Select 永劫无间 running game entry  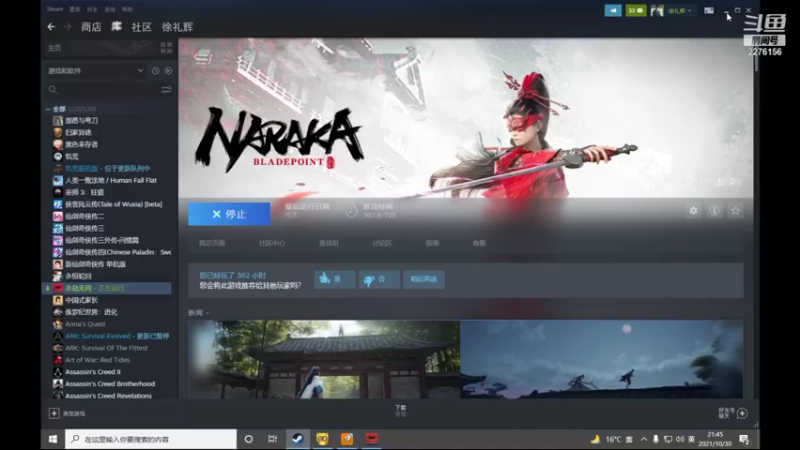coord(108,288)
